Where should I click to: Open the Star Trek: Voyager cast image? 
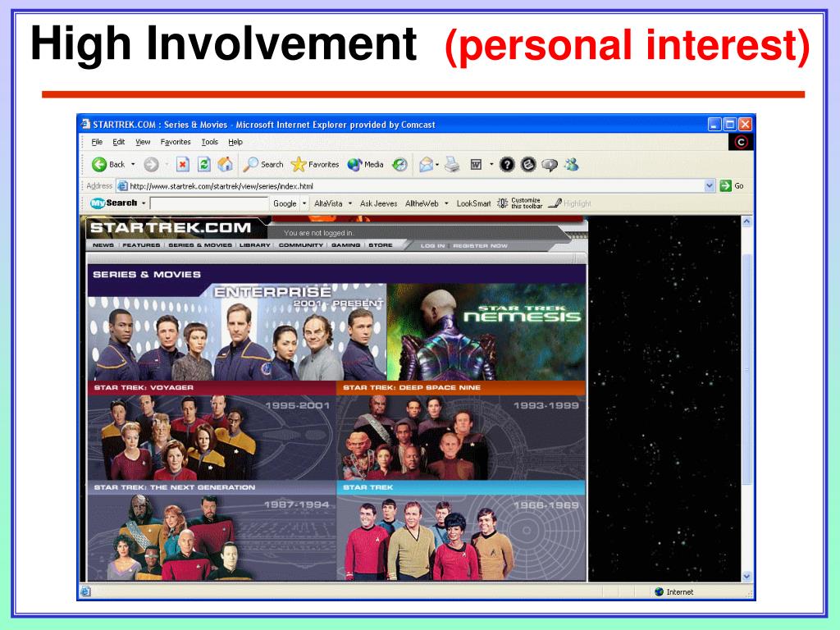tap(212, 438)
